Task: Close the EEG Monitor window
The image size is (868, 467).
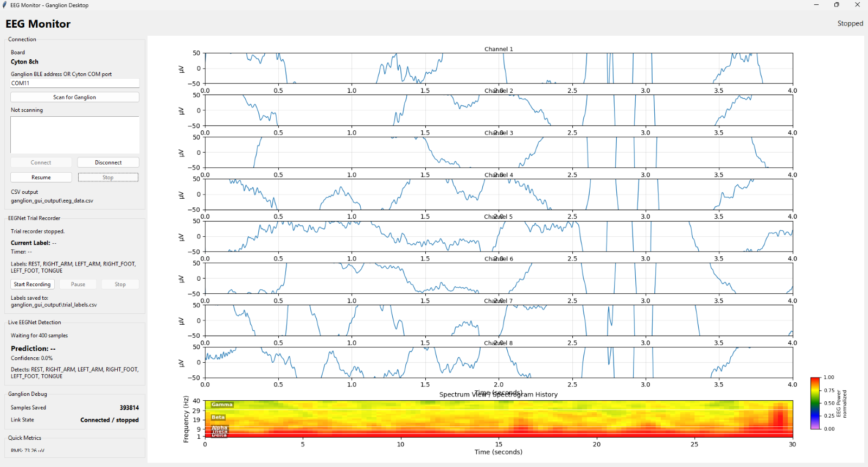Action: (x=857, y=5)
